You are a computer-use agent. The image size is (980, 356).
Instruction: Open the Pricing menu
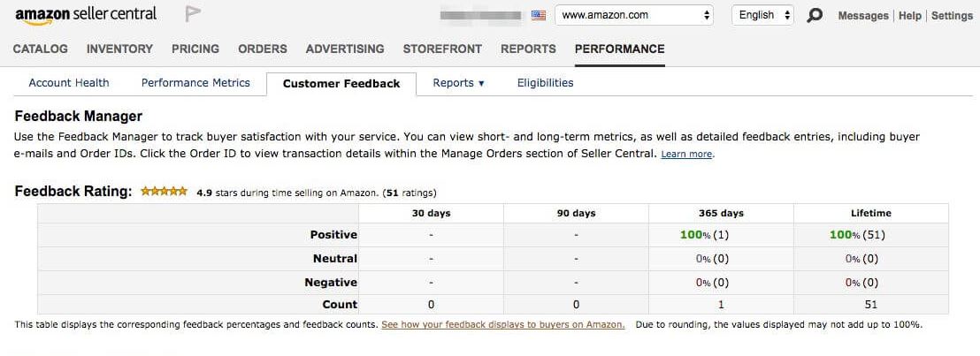click(195, 49)
